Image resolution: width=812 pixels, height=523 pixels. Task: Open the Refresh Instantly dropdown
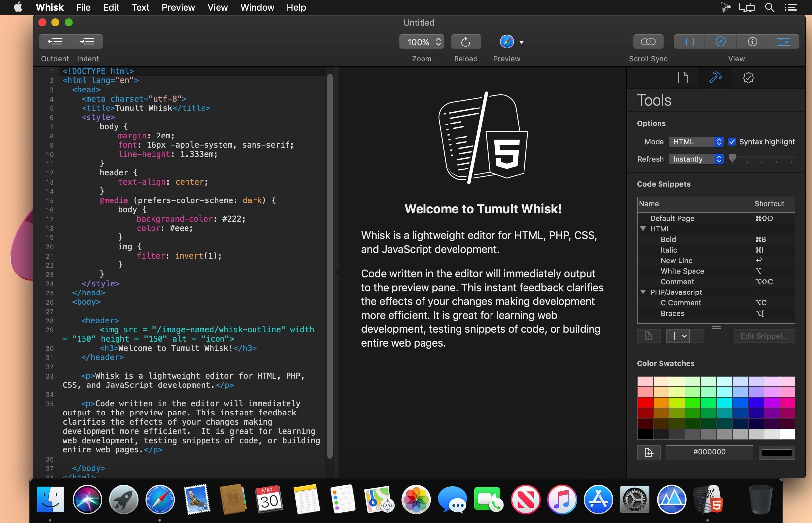point(696,159)
